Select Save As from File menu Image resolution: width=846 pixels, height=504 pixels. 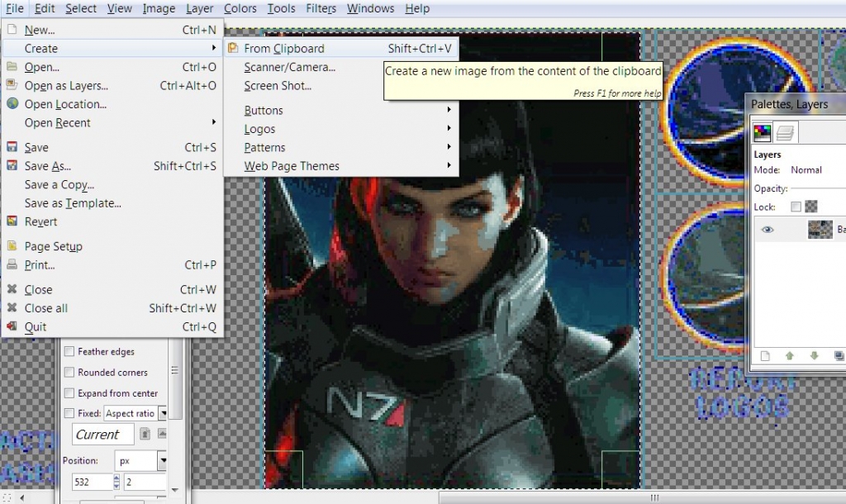point(47,166)
